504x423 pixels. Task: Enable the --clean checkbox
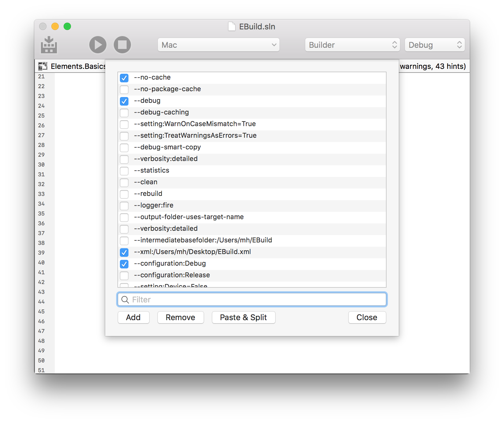point(124,182)
